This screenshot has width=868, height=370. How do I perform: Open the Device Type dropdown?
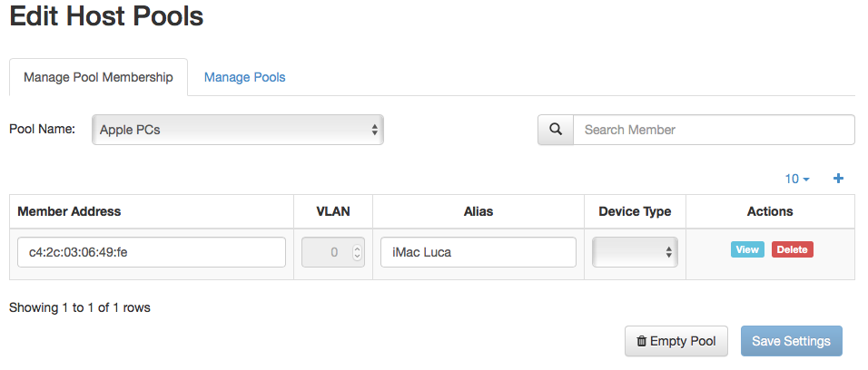coord(635,252)
